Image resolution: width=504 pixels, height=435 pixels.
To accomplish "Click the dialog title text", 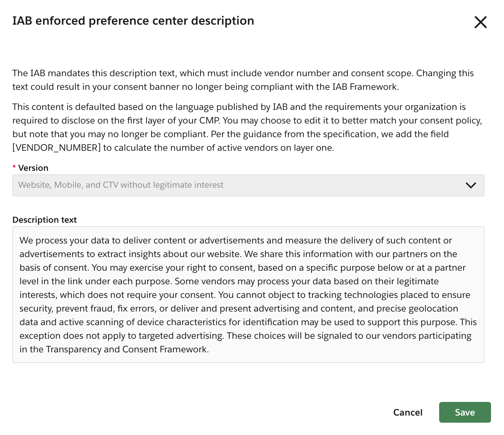I will [133, 20].
